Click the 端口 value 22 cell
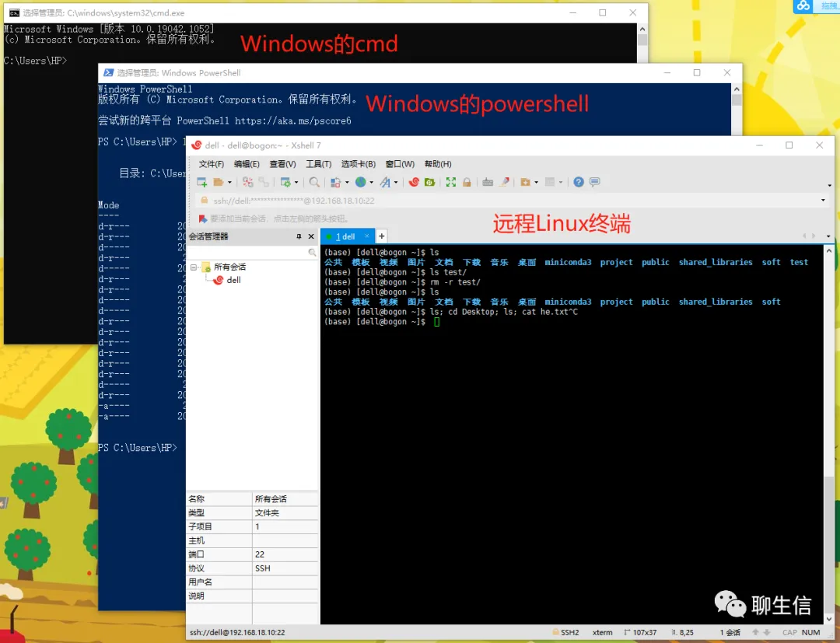Image resolution: width=840 pixels, height=643 pixels. pyautogui.click(x=285, y=554)
